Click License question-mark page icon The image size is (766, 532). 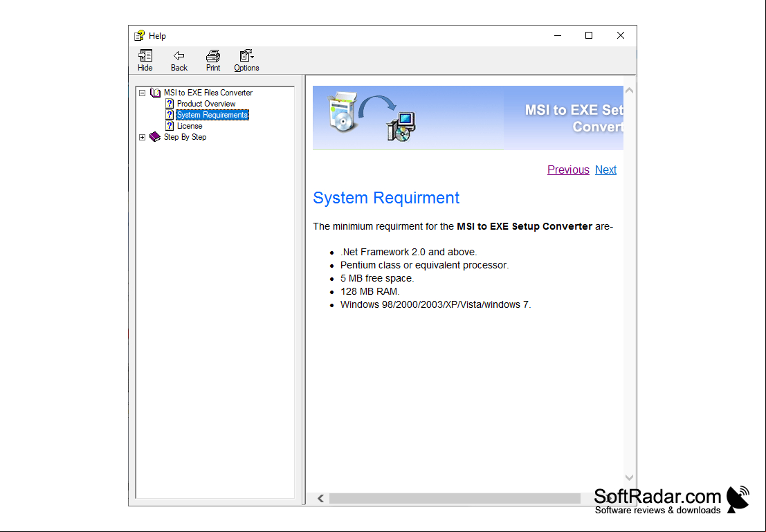click(170, 126)
